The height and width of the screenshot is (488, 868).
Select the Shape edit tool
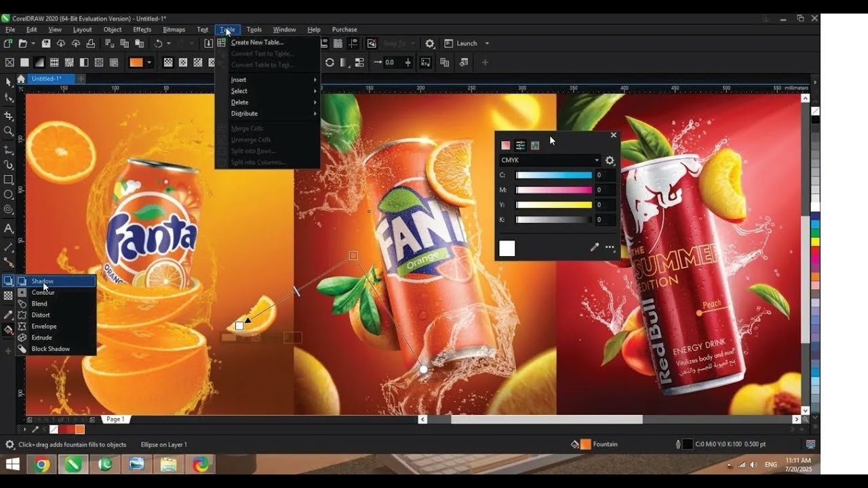[8, 98]
